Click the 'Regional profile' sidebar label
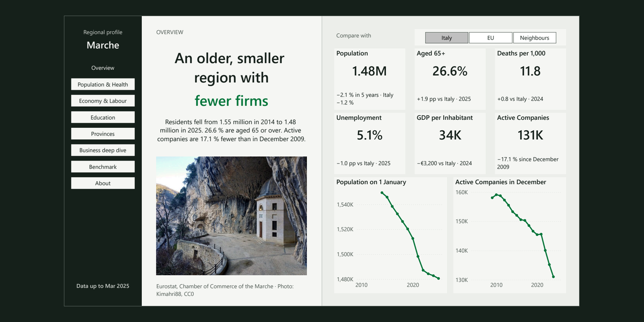The image size is (644, 322). pos(103,32)
